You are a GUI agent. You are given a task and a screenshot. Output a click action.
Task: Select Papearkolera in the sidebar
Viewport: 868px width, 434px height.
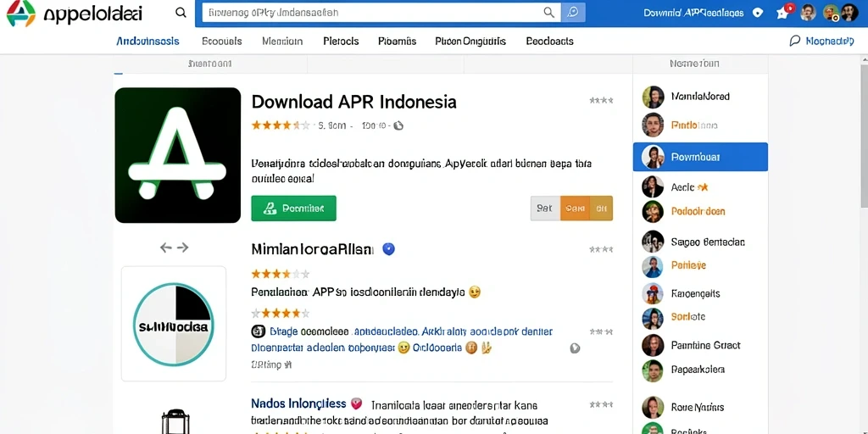tap(698, 370)
